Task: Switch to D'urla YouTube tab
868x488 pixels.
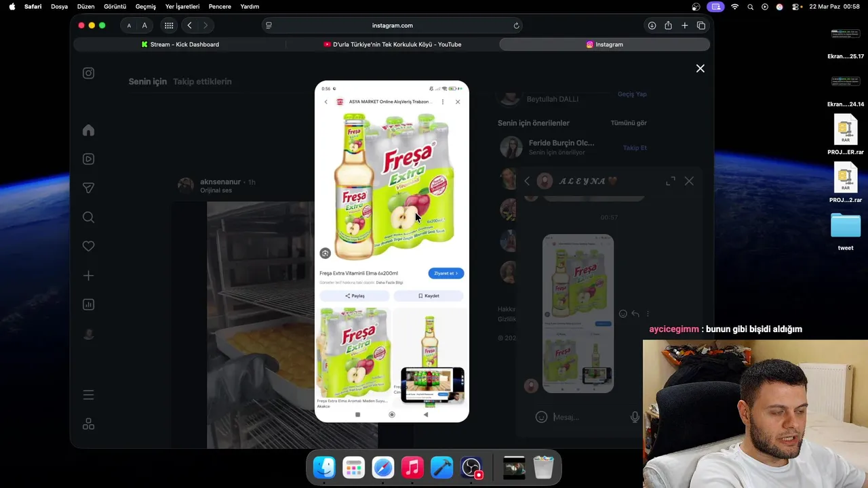Action: pyautogui.click(x=393, y=44)
